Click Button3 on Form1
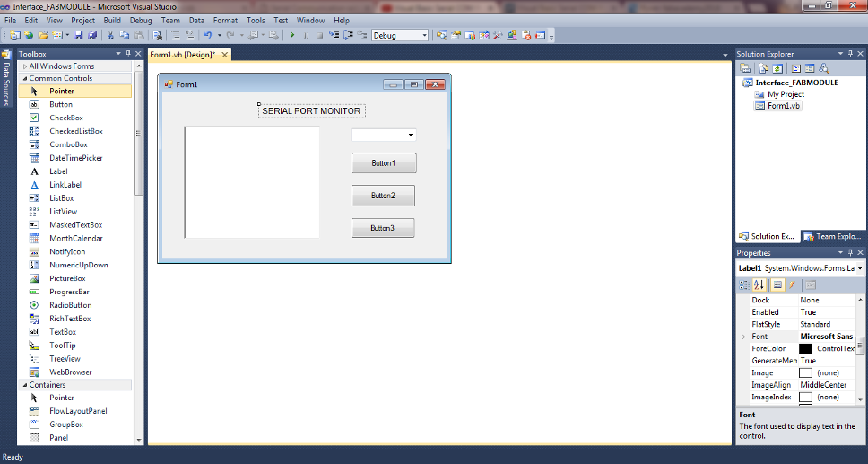Screen dimensions: 868x464 click(383, 228)
